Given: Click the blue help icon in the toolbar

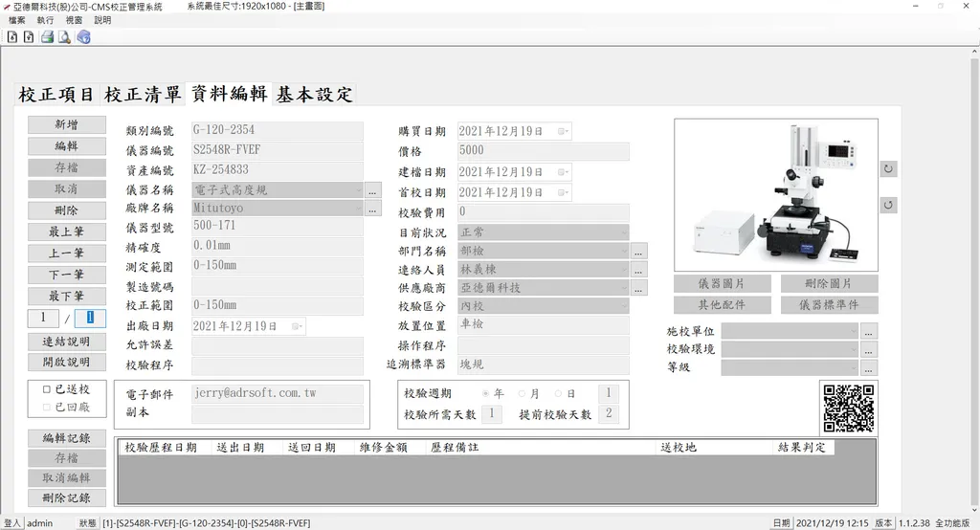Looking at the screenshot, I should (83, 37).
